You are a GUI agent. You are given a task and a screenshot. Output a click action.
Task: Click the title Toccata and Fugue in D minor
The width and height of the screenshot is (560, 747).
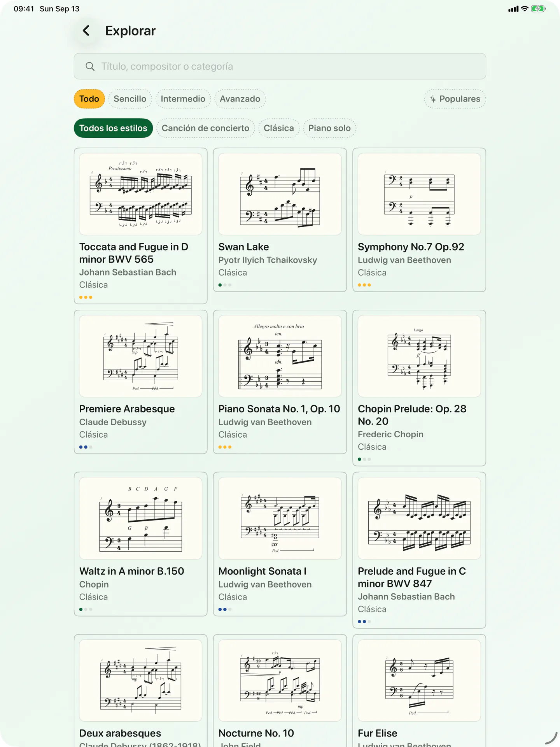[134, 253]
